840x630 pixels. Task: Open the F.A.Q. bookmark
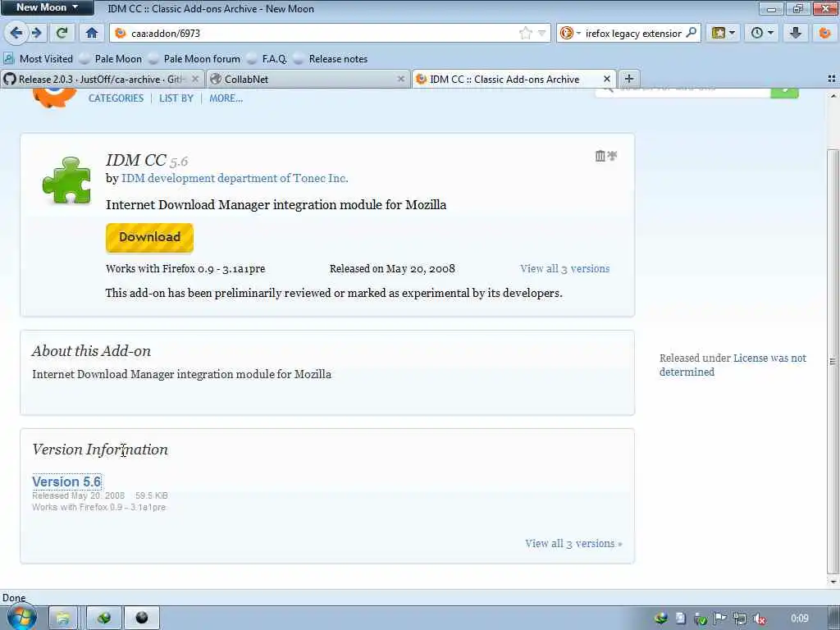(x=267, y=59)
